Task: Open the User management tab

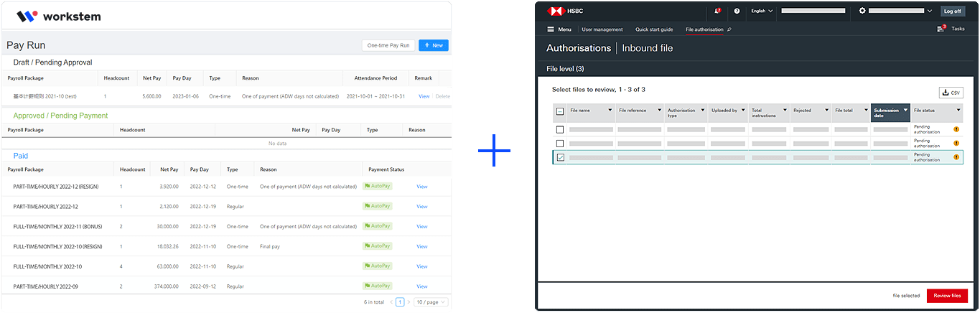Action: click(602, 29)
